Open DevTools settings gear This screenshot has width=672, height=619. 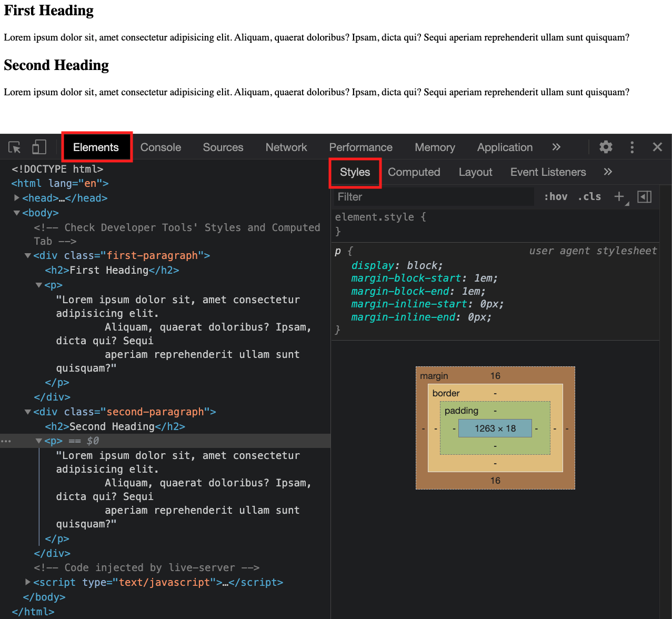(606, 147)
